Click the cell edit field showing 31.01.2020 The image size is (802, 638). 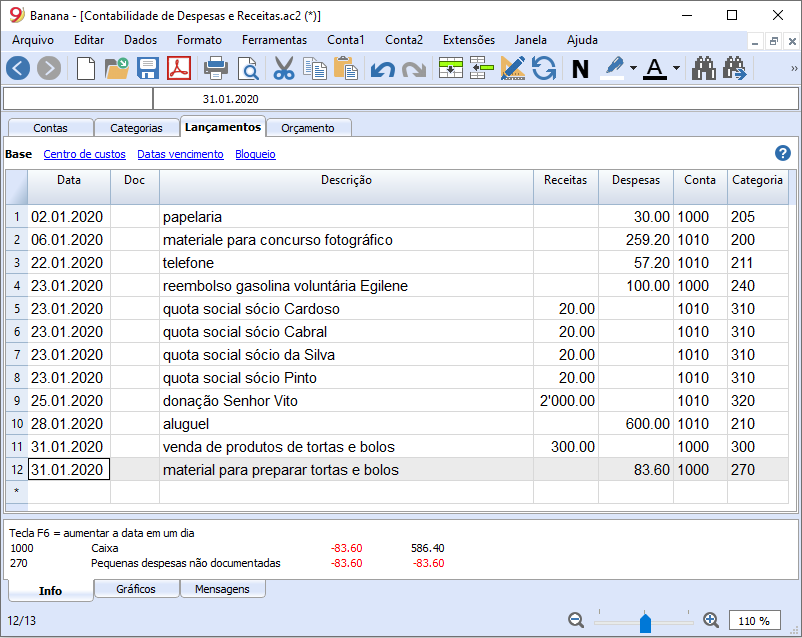475,99
